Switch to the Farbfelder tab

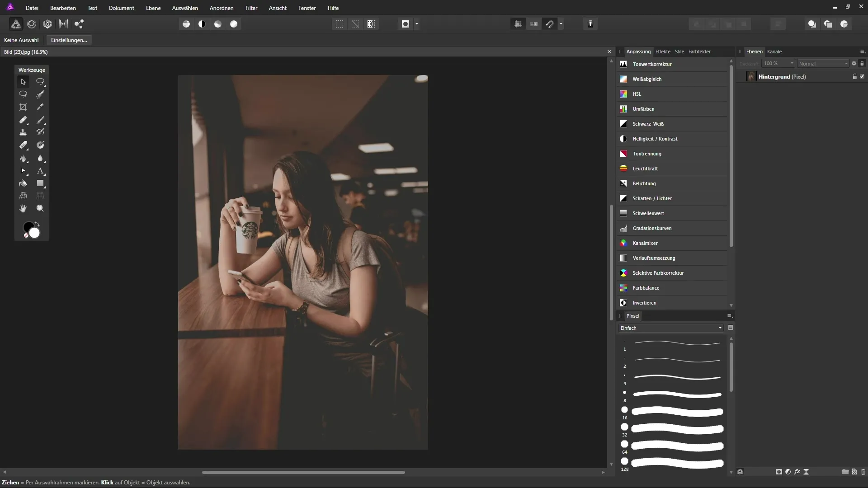click(699, 52)
